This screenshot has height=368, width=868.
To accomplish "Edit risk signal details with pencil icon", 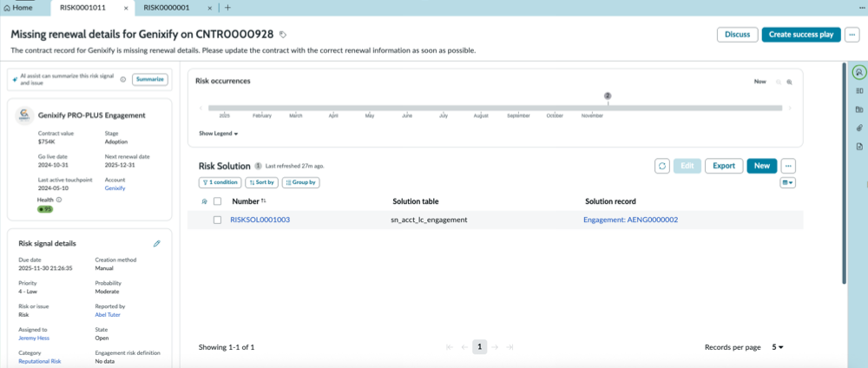I will tap(156, 244).
